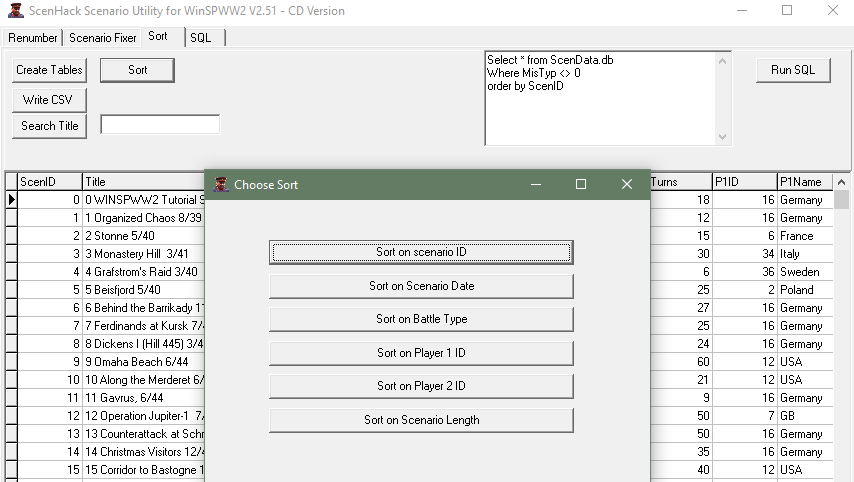This screenshot has height=482, width=854.
Task: Click the Sort button beside Create Tables
Action: point(138,70)
